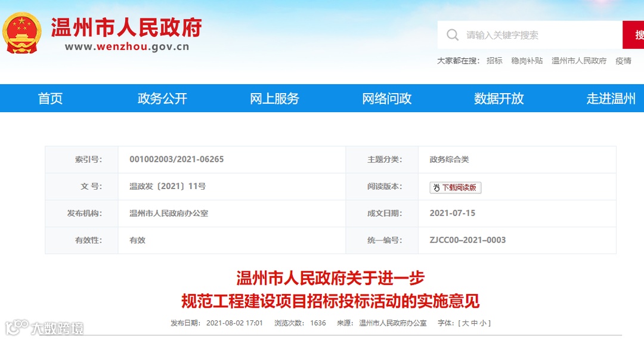Set font size to 小
This screenshot has width=644, height=340.
[x=483, y=323]
